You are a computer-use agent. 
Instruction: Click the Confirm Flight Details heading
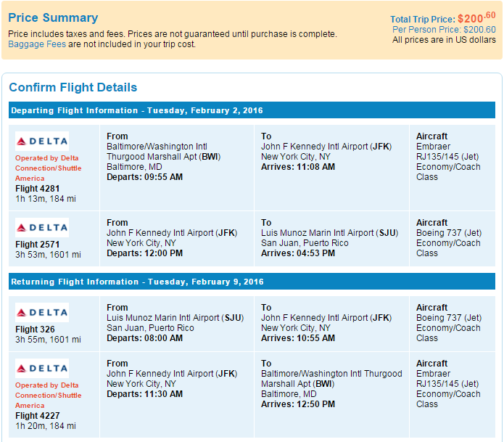(x=73, y=88)
